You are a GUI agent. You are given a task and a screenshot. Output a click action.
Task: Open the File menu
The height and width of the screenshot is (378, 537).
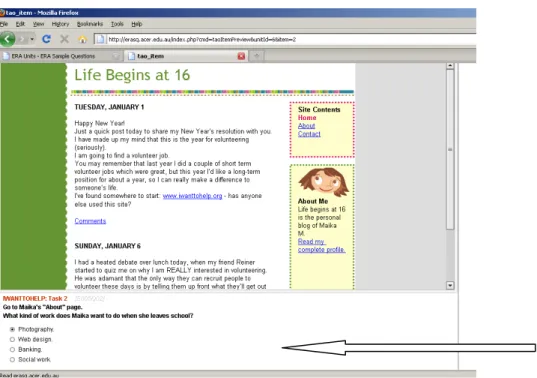click(x=4, y=24)
